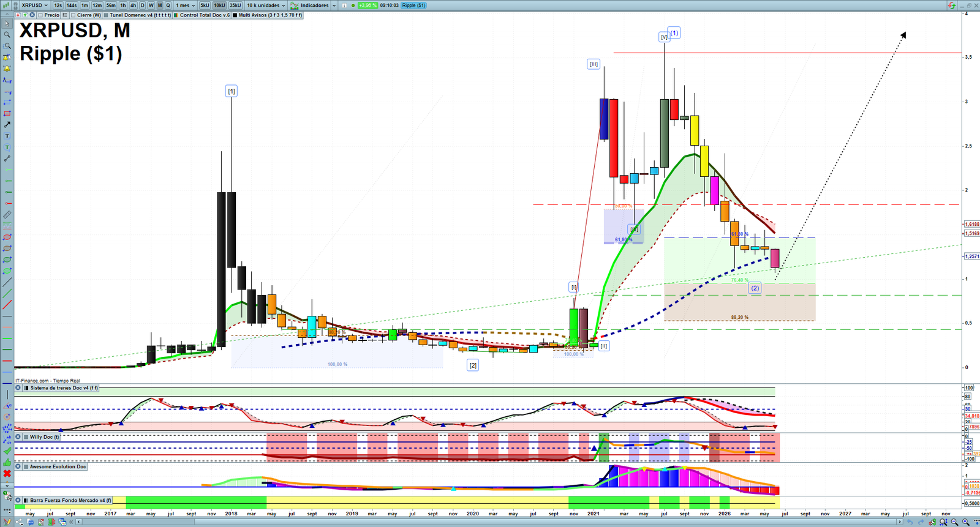This screenshot has height=527, width=980.
Task: Select the text box T tool
Action: [x=7, y=136]
